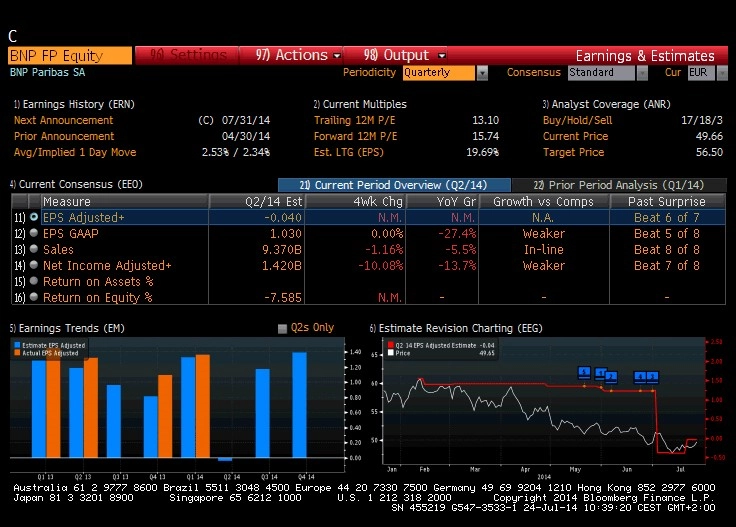Click the Prior Announcement date 04/30/14

[x=245, y=136]
